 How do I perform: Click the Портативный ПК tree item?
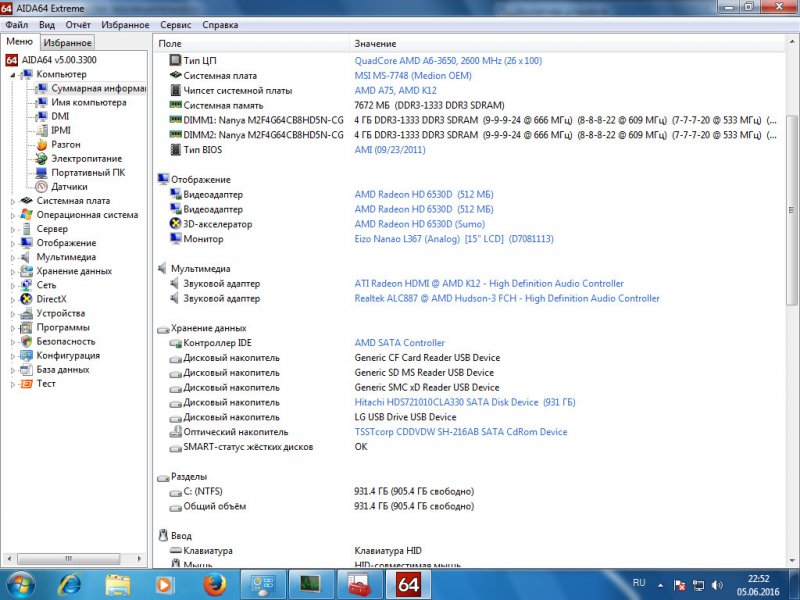88,172
